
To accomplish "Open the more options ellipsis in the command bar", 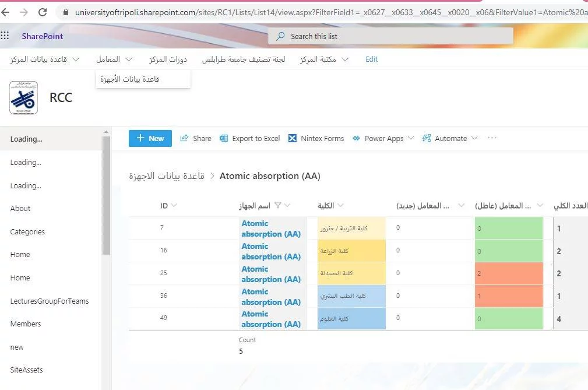I will coord(492,138).
